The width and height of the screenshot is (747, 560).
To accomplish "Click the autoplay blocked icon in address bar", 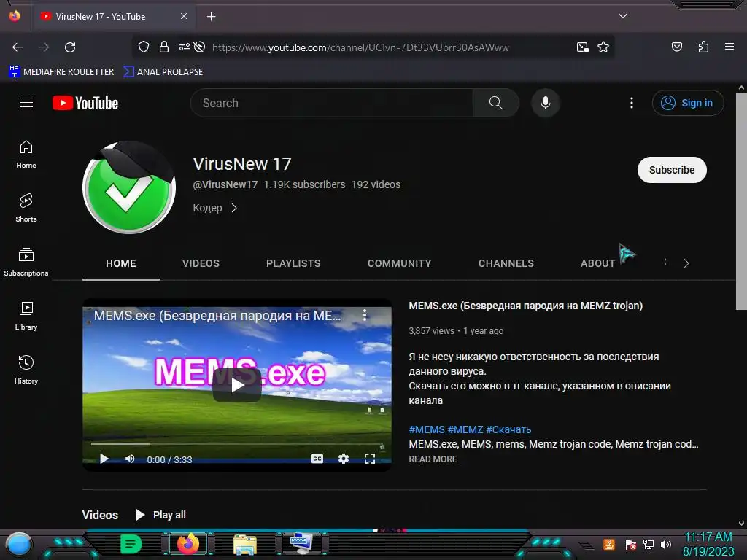I will (x=200, y=47).
